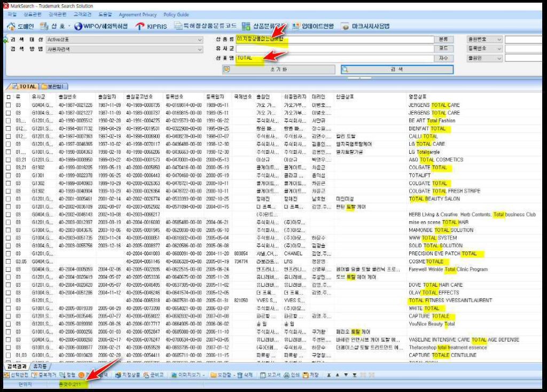
Task: Sort by the 영문상표 column header
Action: 418,97
